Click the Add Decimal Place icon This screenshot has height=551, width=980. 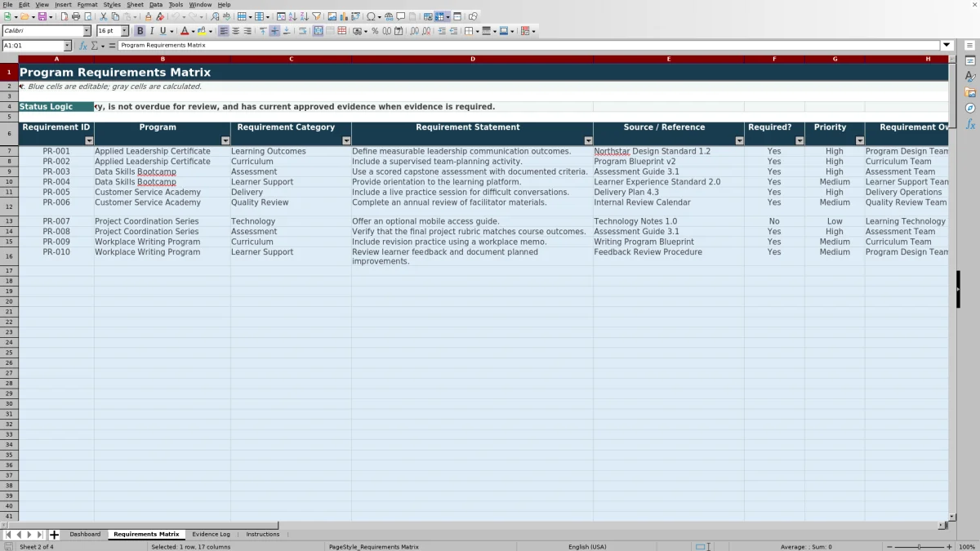click(415, 31)
